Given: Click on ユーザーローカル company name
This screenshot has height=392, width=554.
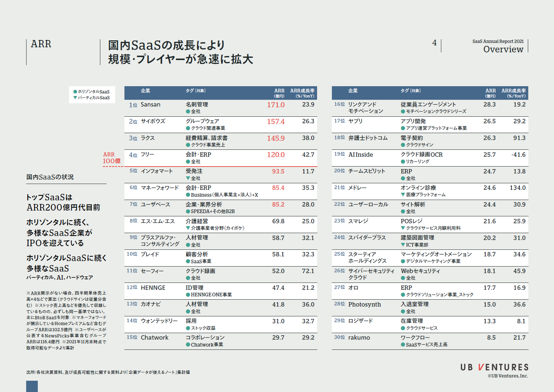Looking at the screenshot, I should [368, 204].
